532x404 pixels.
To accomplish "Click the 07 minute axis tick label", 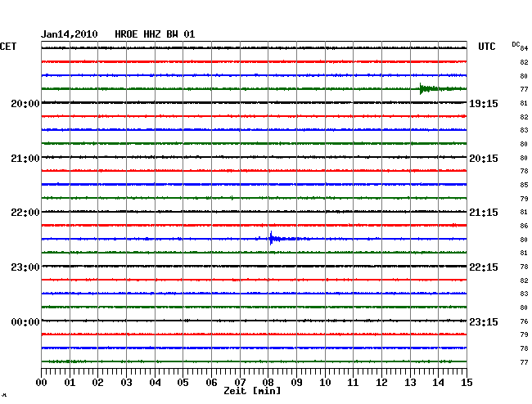I will (x=240, y=382).
